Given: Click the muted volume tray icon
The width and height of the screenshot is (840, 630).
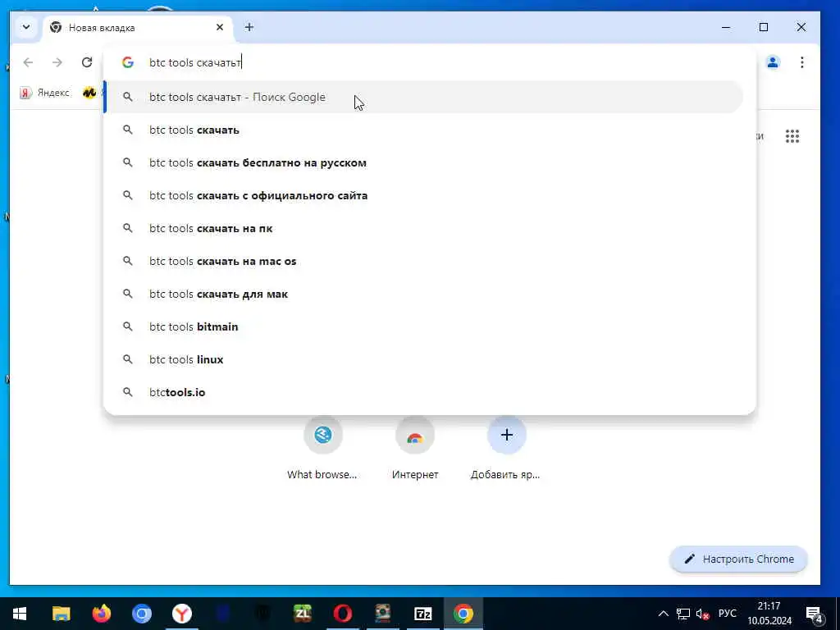Looking at the screenshot, I should coord(702,614).
